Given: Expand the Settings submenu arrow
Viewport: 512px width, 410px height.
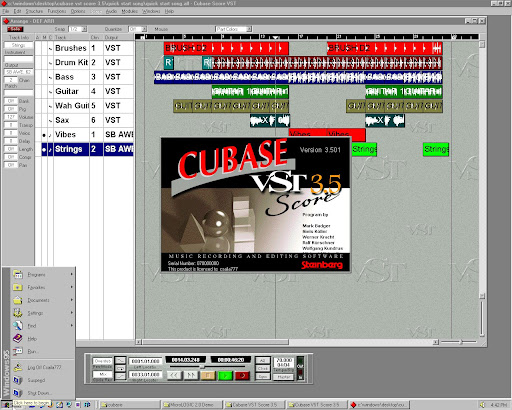Looking at the screenshot, I should click(71, 313).
